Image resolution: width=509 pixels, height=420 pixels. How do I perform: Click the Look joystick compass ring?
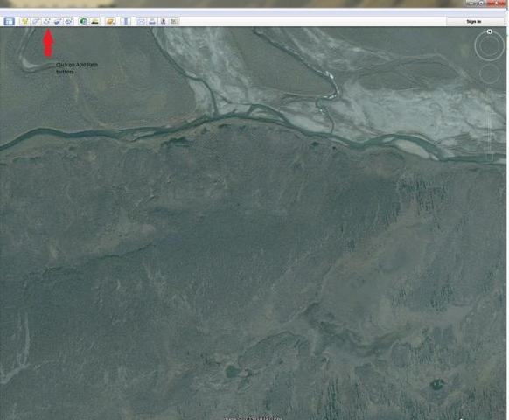(x=490, y=45)
